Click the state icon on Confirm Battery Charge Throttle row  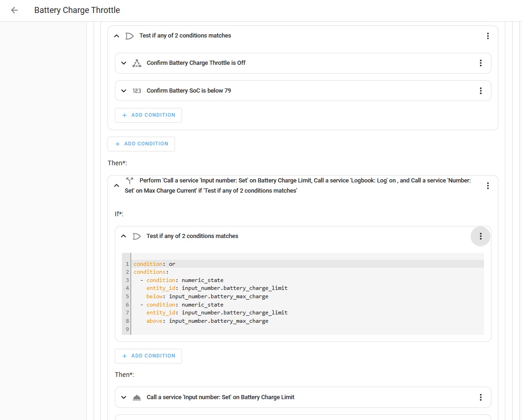click(137, 63)
